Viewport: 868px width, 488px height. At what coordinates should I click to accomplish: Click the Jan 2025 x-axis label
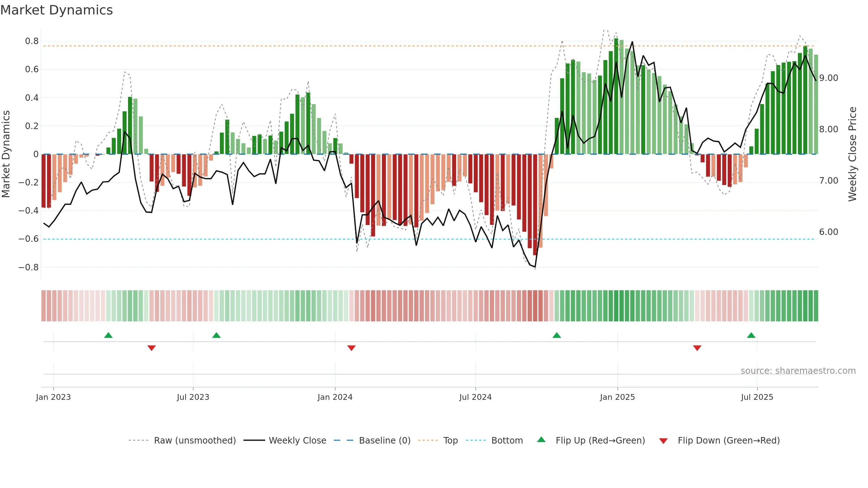pos(617,397)
